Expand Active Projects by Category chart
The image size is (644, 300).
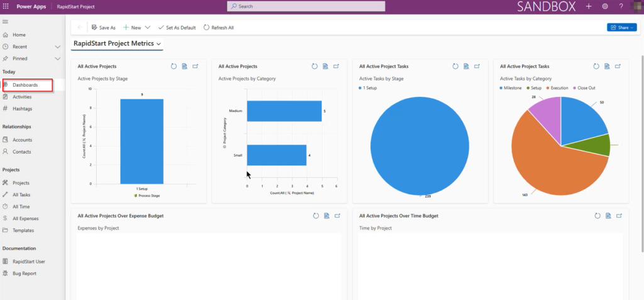(336, 66)
